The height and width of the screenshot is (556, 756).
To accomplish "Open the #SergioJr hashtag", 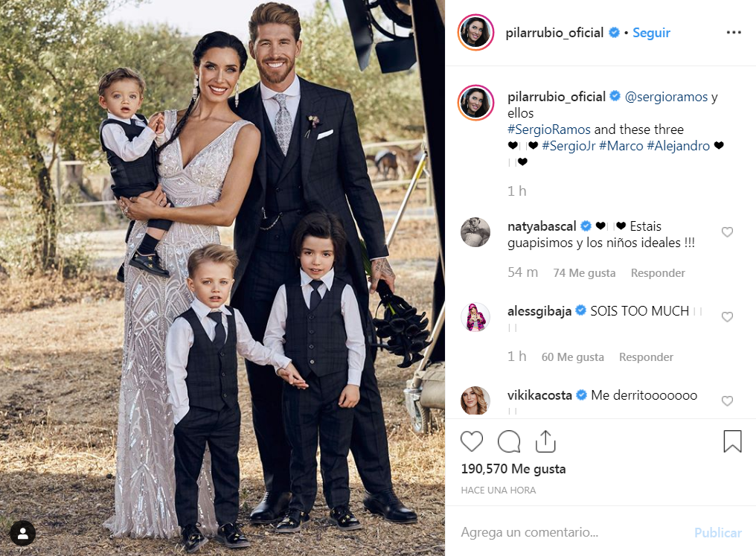I will [568, 146].
